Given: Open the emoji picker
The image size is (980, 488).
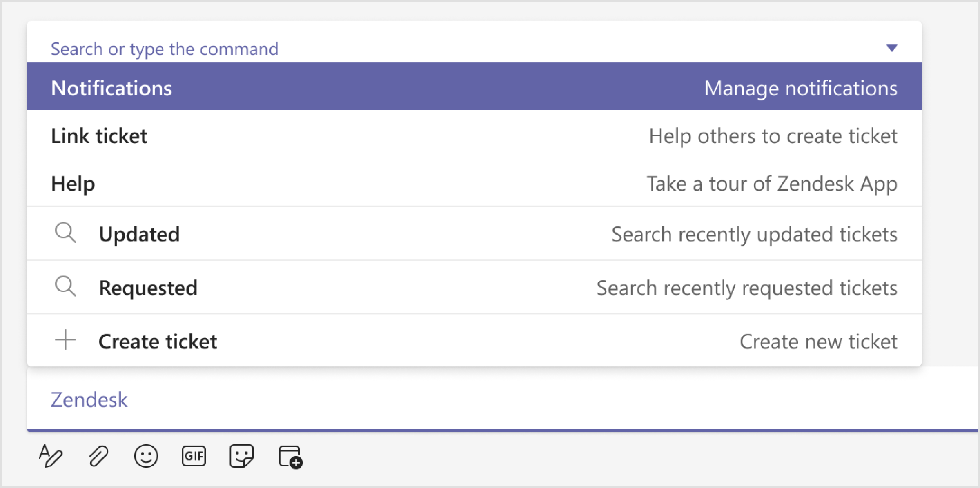Looking at the screenshot, I should pos(146,456).
